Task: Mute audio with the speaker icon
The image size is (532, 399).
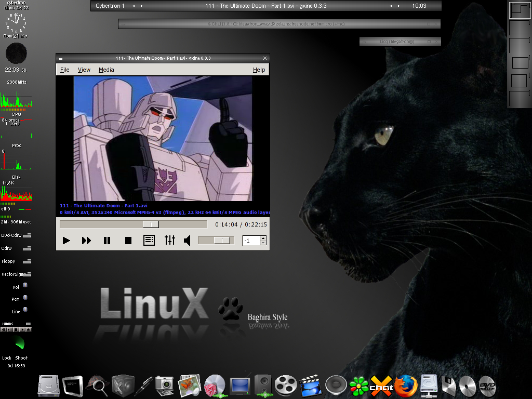Action: tap(187, 241)
